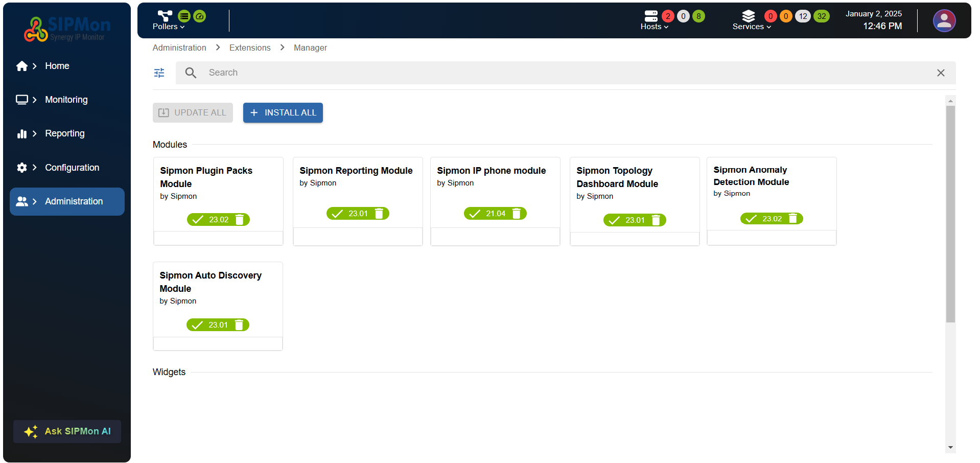Clear the search field with X
Screen dimensions: 980x463
(941, 73)
